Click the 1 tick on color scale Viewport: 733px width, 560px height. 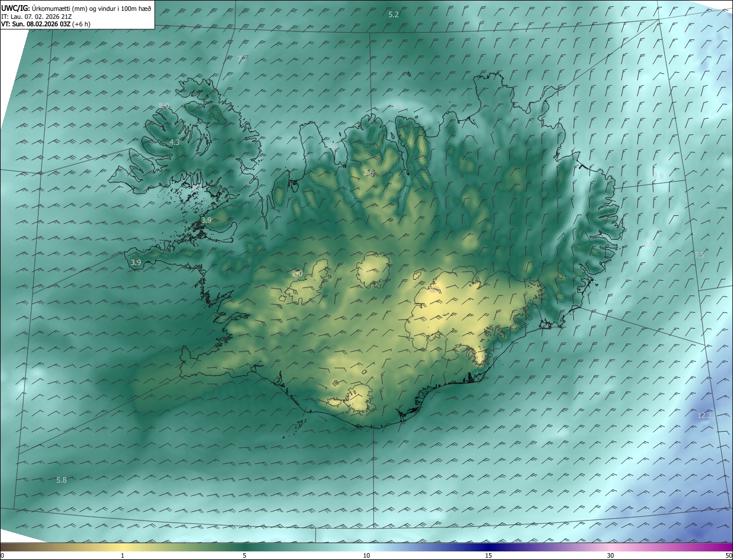click(x=123, y=555)
